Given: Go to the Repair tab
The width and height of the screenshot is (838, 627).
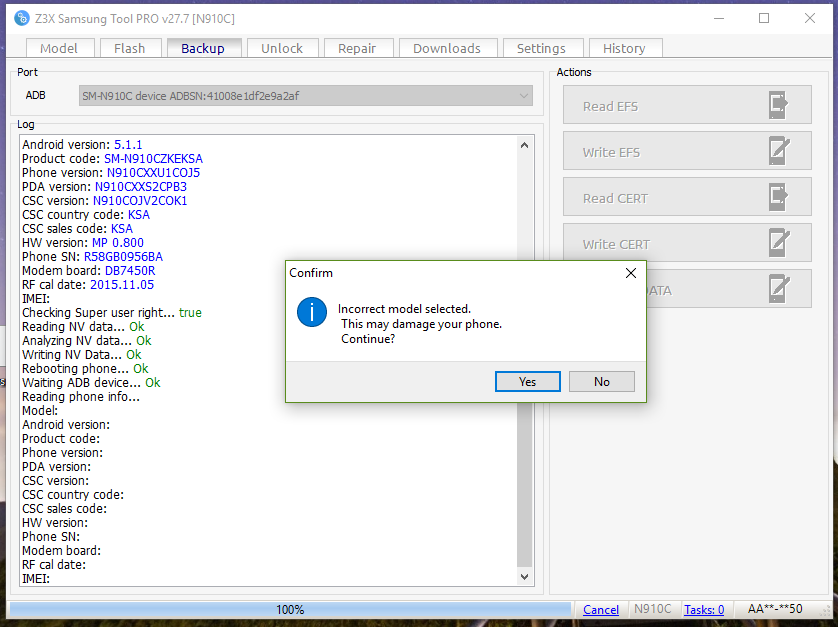Looking at the screenshot, I should point(358,48).
